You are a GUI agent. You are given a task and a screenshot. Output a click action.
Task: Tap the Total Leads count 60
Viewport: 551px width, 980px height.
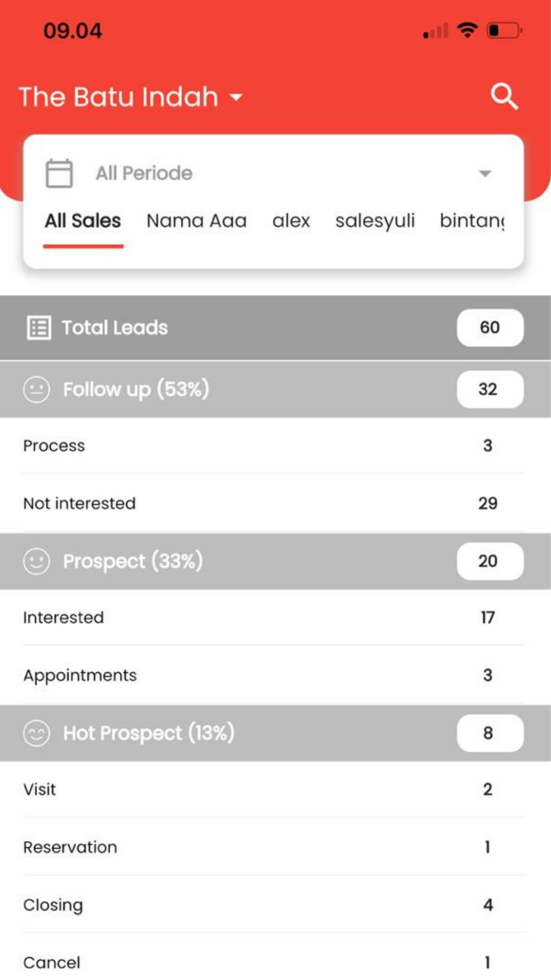pos(490,327)
